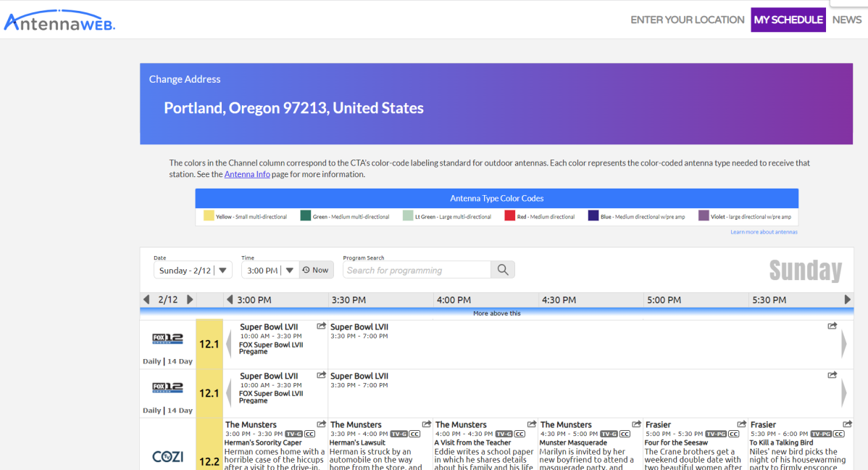Open Frasier 5:00 PM program title
This screenshot has height=470, width=868.
click(658, 424)
